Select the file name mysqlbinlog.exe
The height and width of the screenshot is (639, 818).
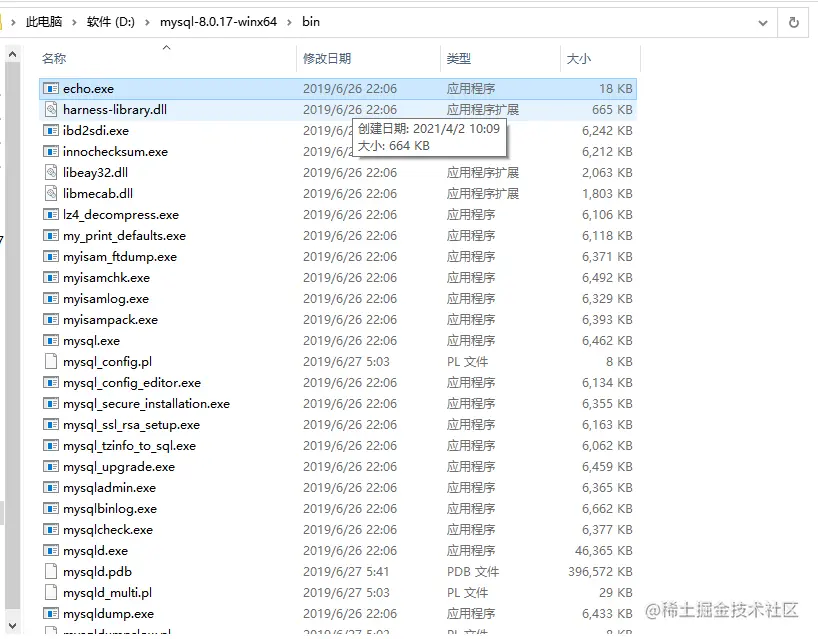pyautogui.click(x=110, y=509)
